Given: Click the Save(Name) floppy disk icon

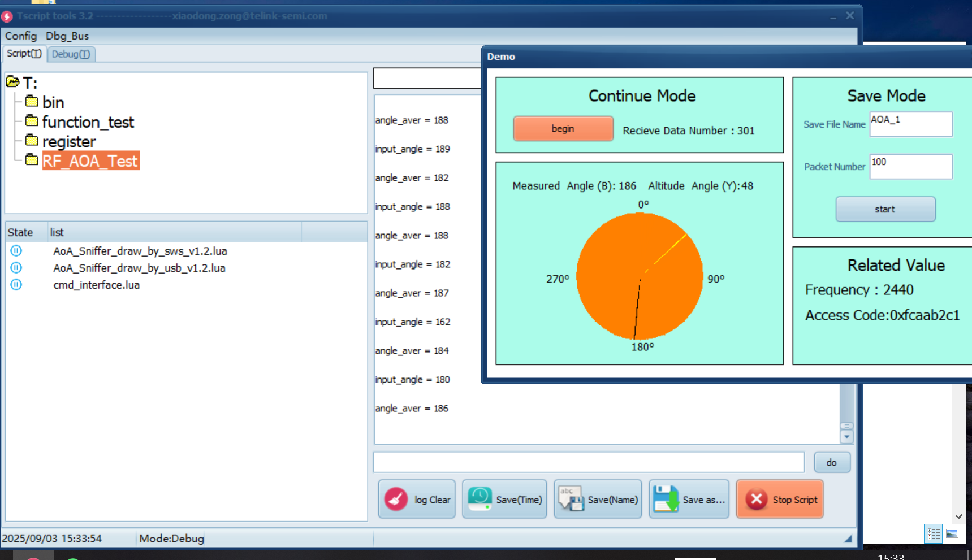Looking at the screenshot, I should [x=571, y=499].
